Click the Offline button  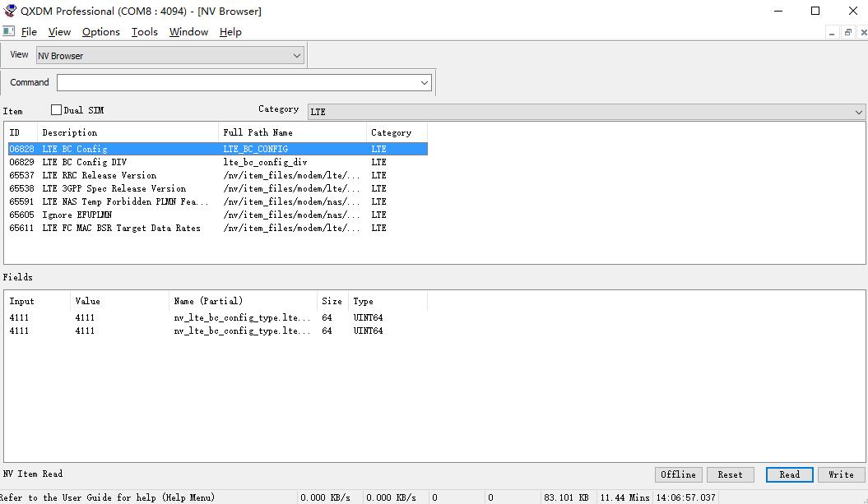(678, 474)
